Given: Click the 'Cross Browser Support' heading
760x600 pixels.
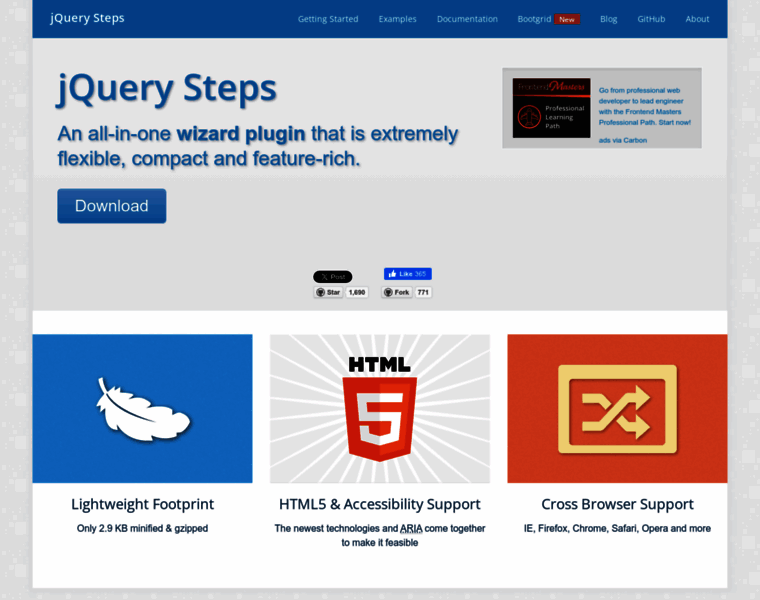Looking at the screenshot, I should click(x=618, y=505).
